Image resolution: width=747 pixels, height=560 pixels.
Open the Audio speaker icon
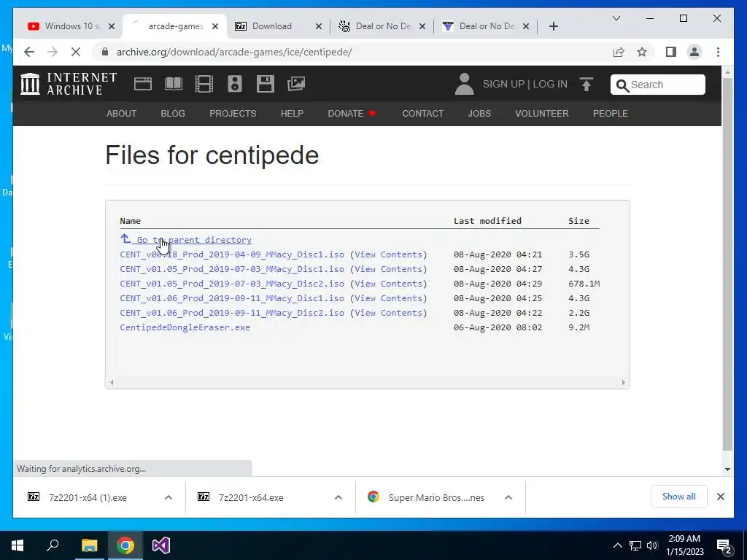point(234,84)
